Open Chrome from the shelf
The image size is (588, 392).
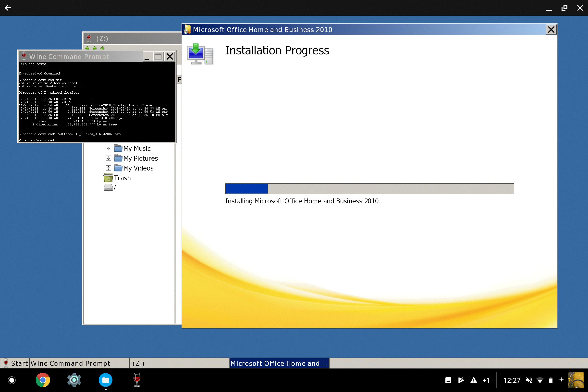click(x=43, y=380)
